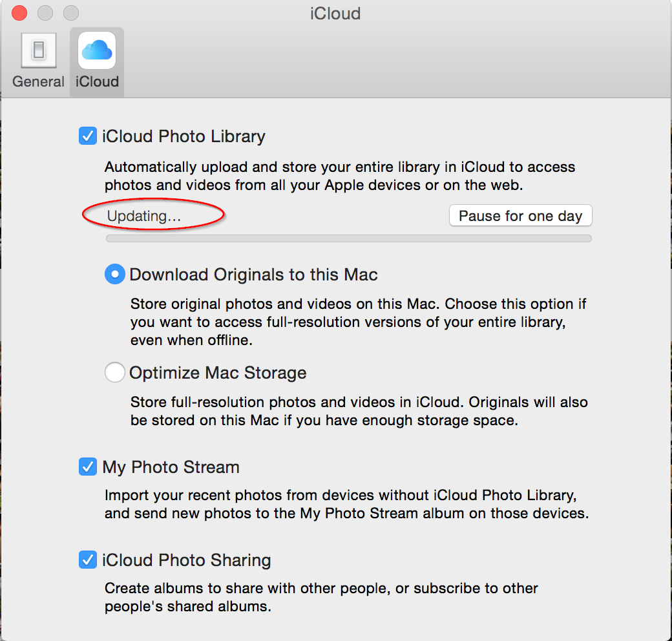Click the Optimize Mac Storage label text
Image resolution: width=672 pixels, height=641 pixels.
(218, 373)
